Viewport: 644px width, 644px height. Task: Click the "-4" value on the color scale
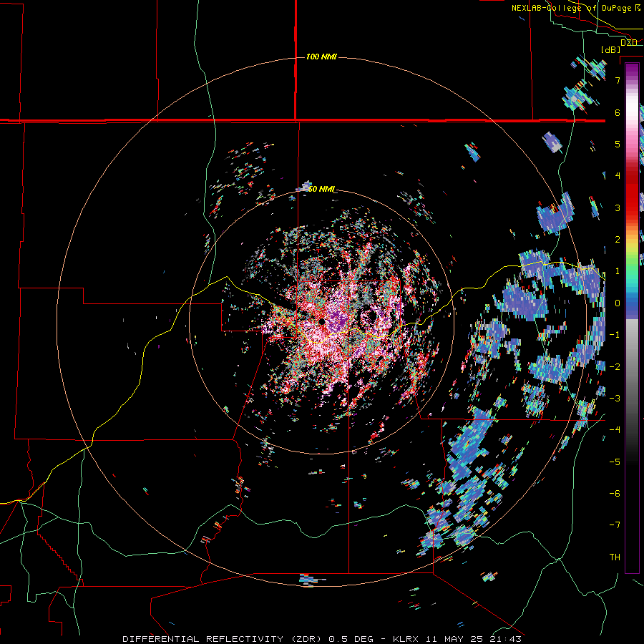point(615,430)
